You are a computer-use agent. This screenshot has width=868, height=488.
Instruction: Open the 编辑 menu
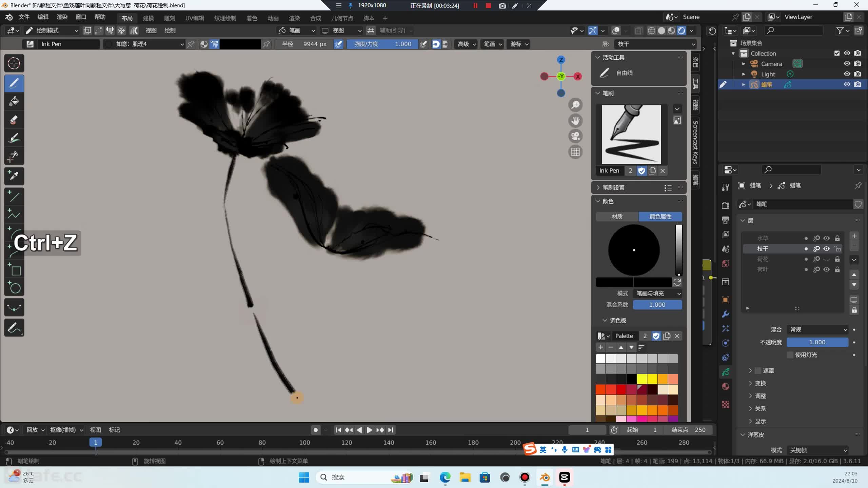point(43,17)
